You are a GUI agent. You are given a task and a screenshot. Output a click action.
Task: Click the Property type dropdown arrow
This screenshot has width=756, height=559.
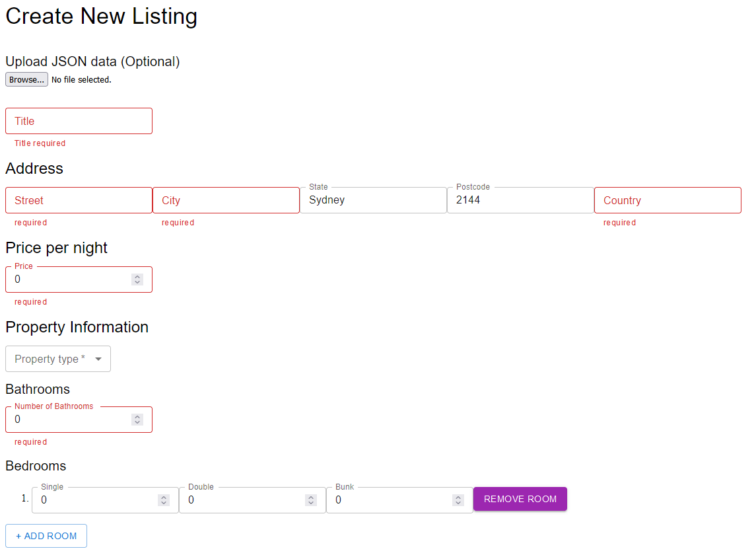tap(98, 359)
